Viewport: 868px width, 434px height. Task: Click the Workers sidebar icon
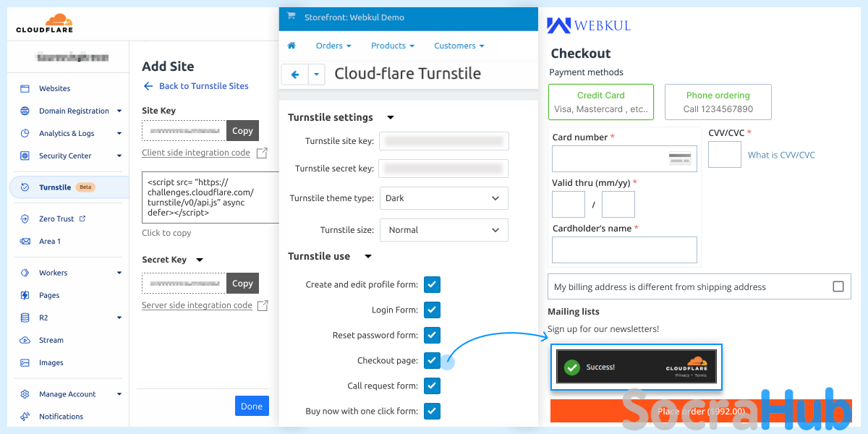tap(25, 273)
